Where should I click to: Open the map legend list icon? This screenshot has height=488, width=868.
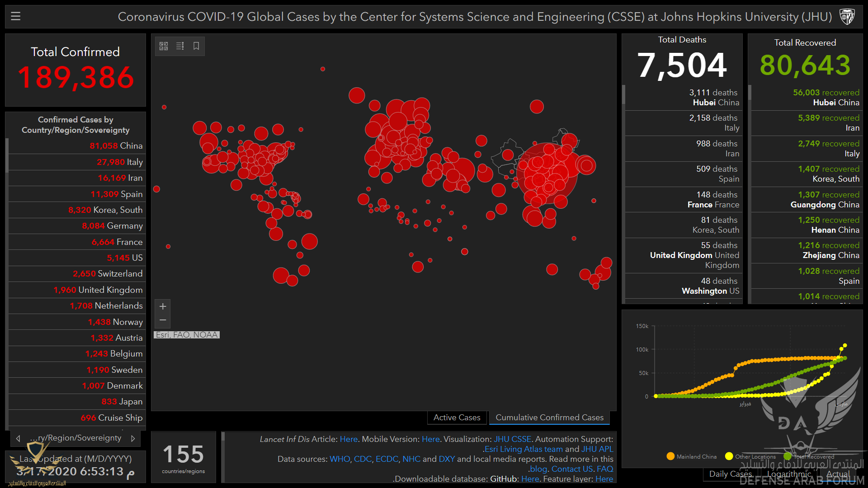pyautogui.click(x=180, y=46)
